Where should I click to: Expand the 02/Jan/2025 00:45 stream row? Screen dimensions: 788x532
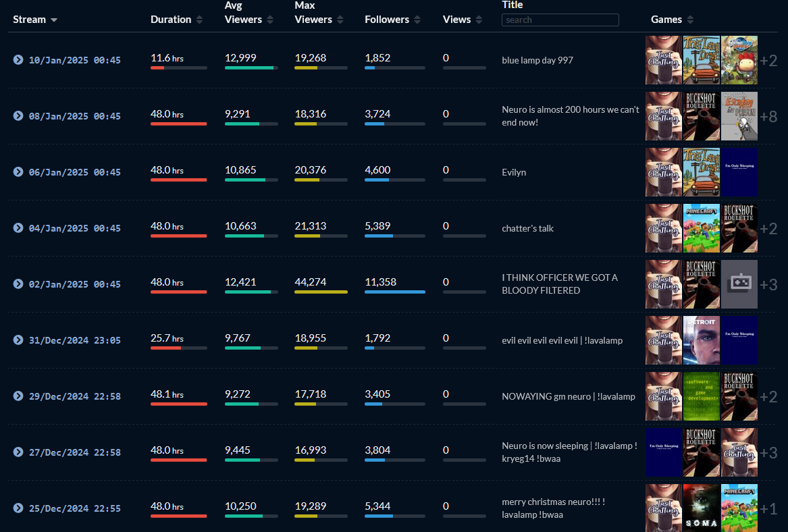point(18,284)
